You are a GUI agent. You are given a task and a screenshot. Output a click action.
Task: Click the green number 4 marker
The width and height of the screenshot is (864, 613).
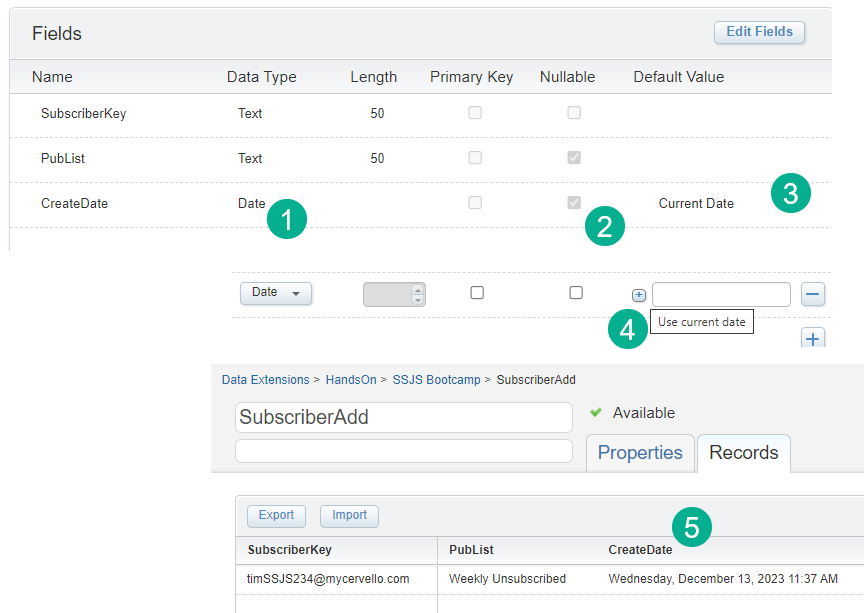[627, 330]
